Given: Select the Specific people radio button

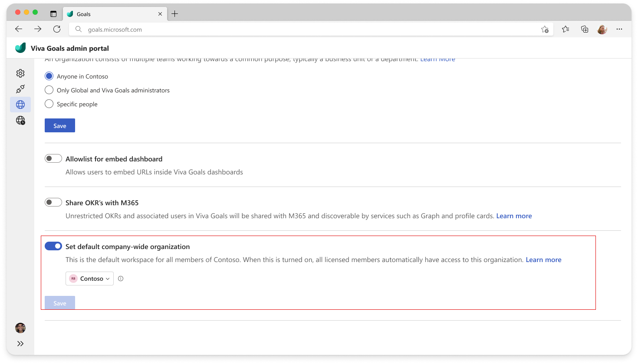Looking at the screenshot, I should click(49, 104).
